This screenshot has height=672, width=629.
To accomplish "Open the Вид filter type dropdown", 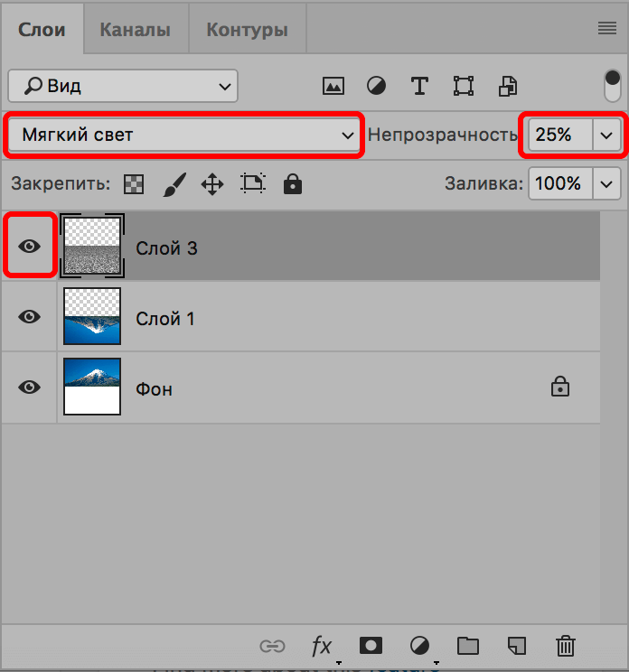I will 123,86.
